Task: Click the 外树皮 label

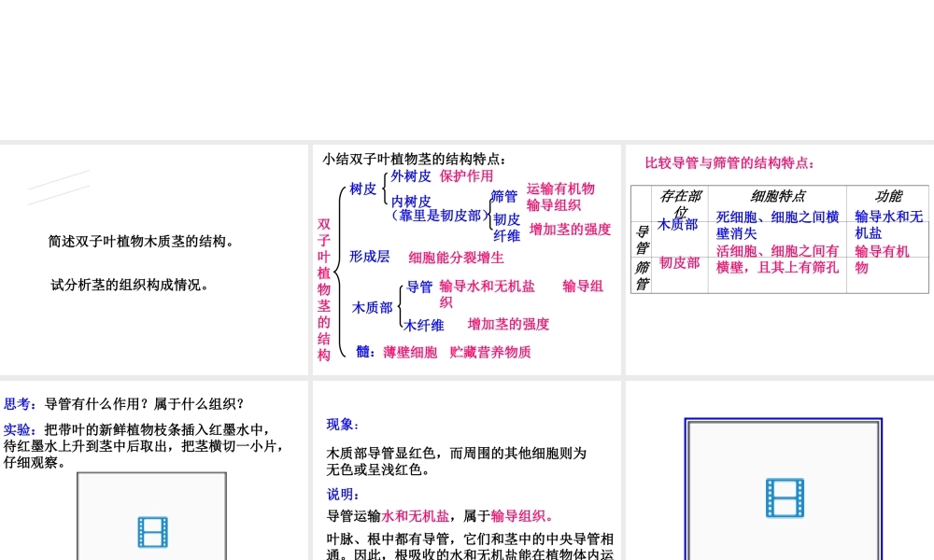Action: (410, 176)
